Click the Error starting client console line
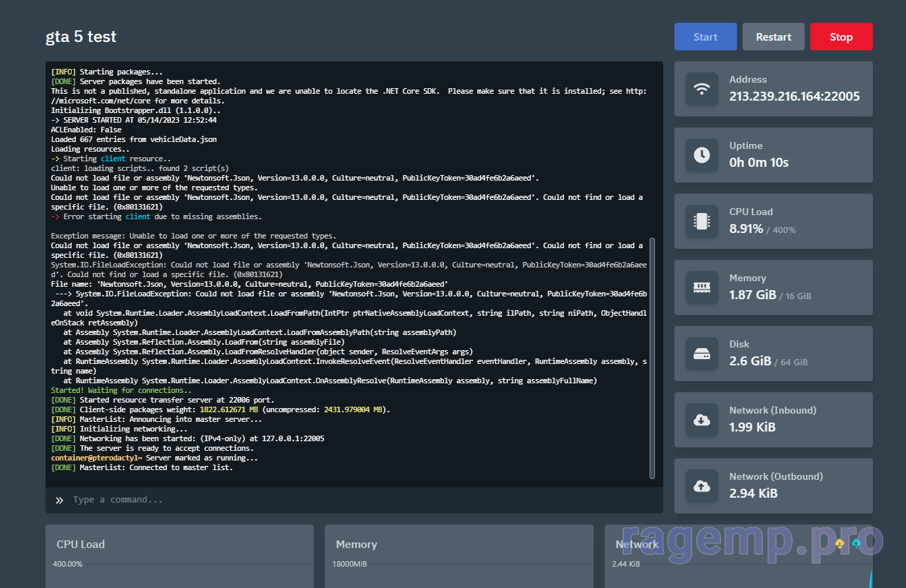Viewport: 906px width, 588px height. 157,216
